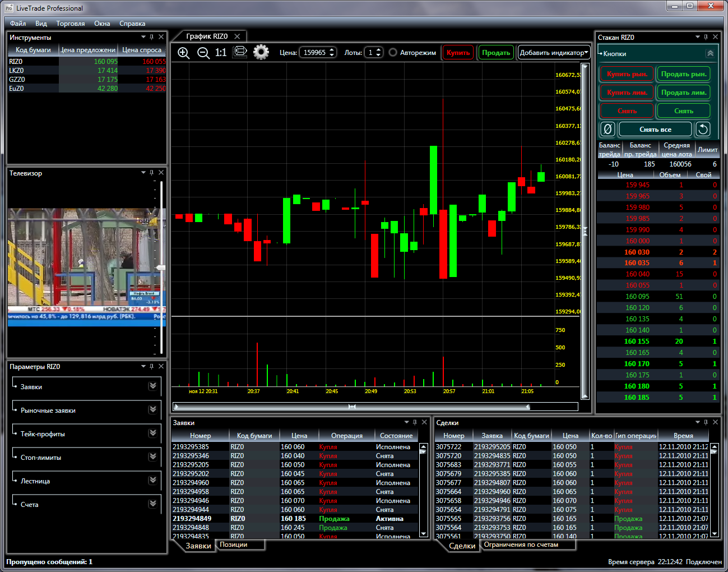Image resolution: width=728 pixels, height=572 pixels.
Task: Close the График RIZ0 tab
Action: [237, 36]
